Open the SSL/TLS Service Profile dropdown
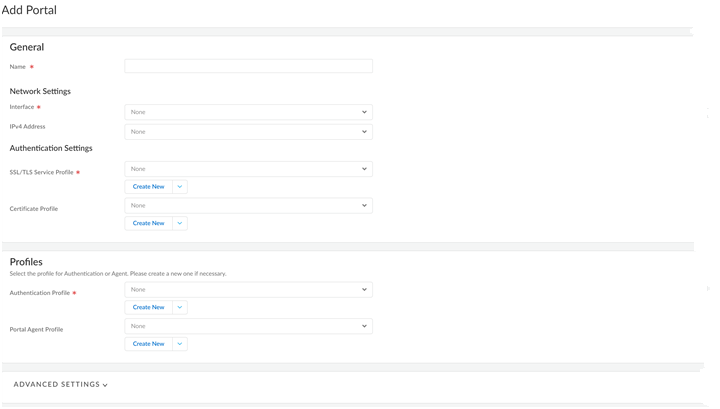Image resolution: width=720 pixels, height=409 pixels. click(x=248, y=169)
